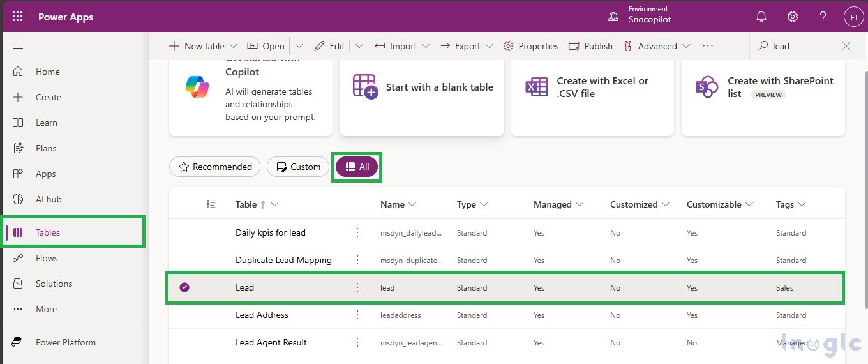The image size is (868, 364).
Task: Click the Excel file icon
Action: (x=537, y=87)
